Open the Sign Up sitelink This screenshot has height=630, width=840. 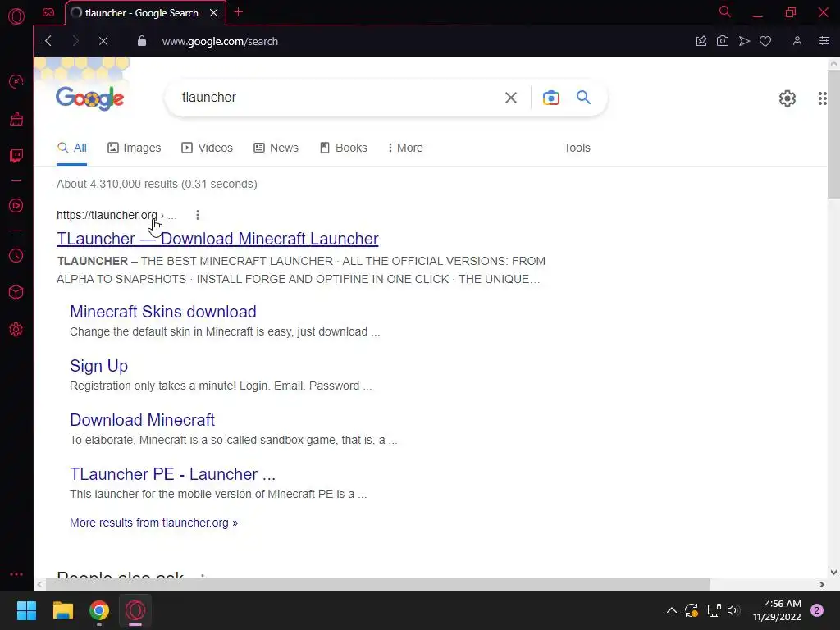98,366
